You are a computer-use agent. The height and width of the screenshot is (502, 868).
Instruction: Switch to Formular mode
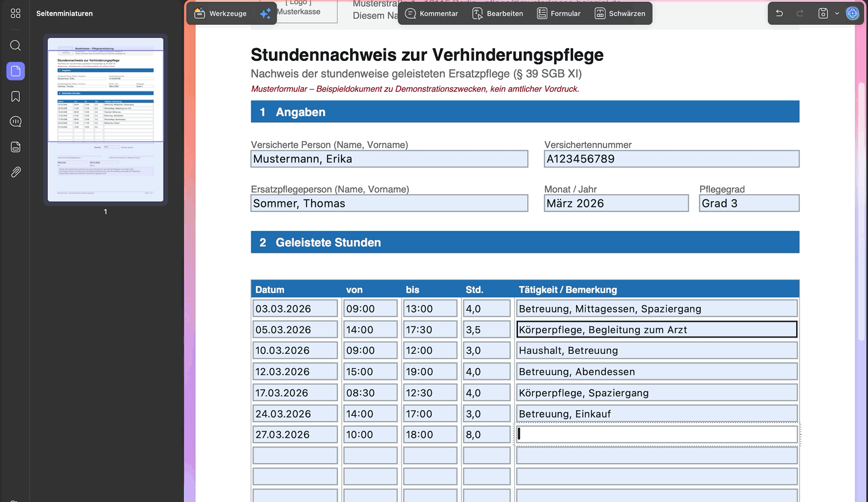(x=559, y=13)
